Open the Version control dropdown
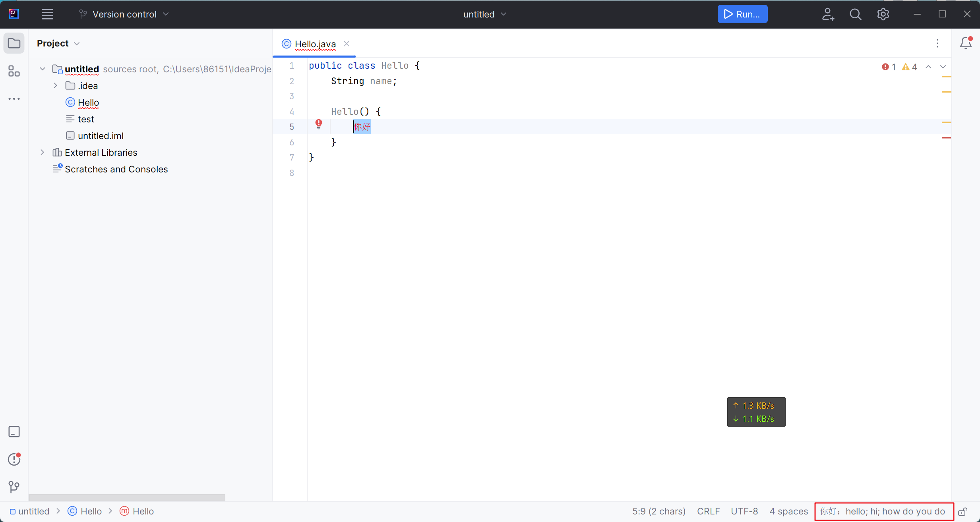 pos(124,14)
